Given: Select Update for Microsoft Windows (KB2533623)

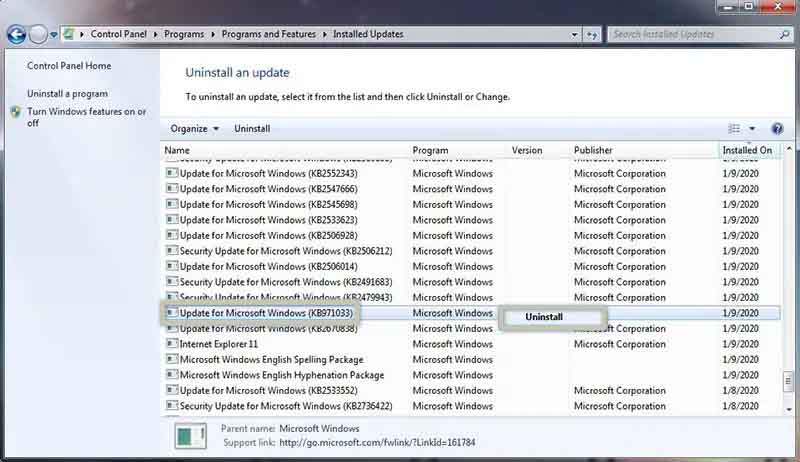Looking at the screenshot, I should pos(472,220).
